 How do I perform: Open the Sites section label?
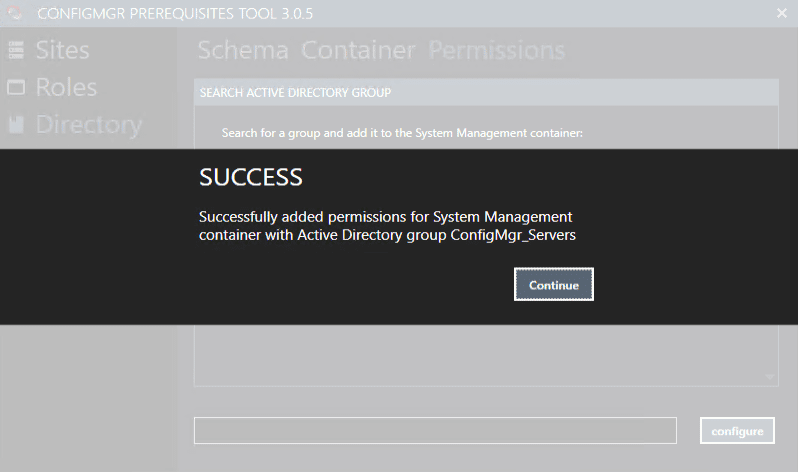tap(62, 50)
